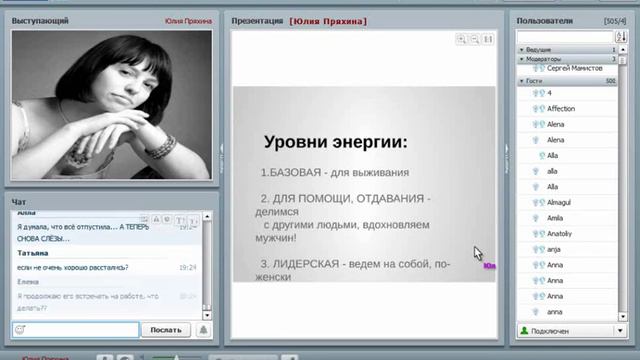Click the increase font size icon in chat
This screenshot has height=360, width=640.
[180, 220]
